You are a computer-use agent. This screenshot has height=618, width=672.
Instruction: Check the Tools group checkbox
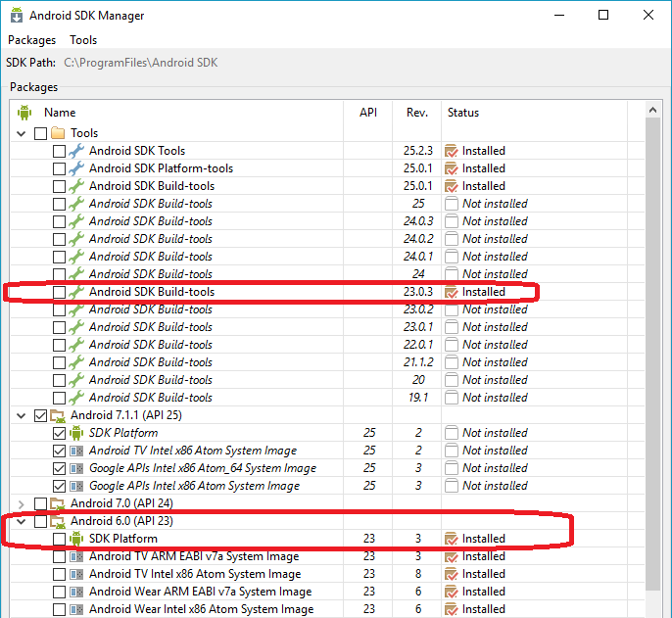tap(41, 133)
